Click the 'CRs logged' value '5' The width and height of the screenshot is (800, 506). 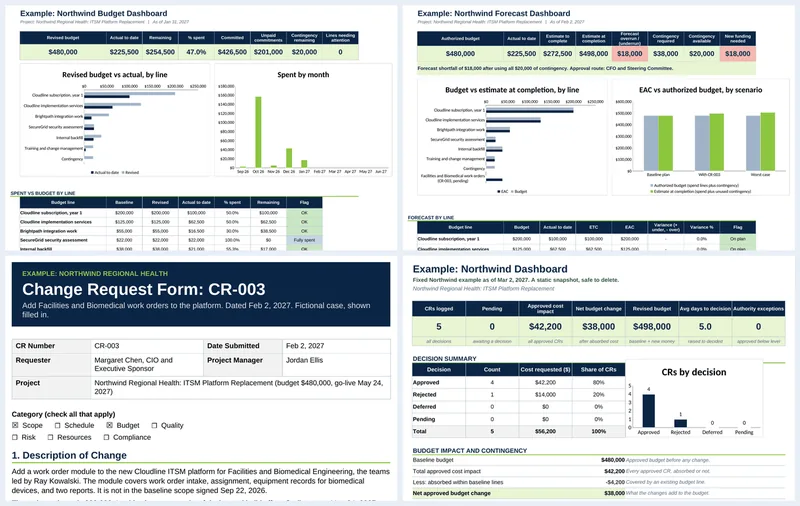(439, 326)
